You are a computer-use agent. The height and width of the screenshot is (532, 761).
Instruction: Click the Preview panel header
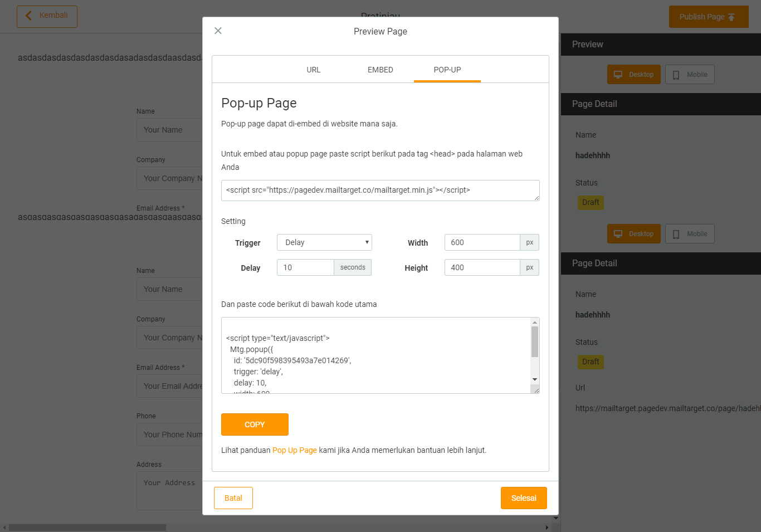coord(661,45)
